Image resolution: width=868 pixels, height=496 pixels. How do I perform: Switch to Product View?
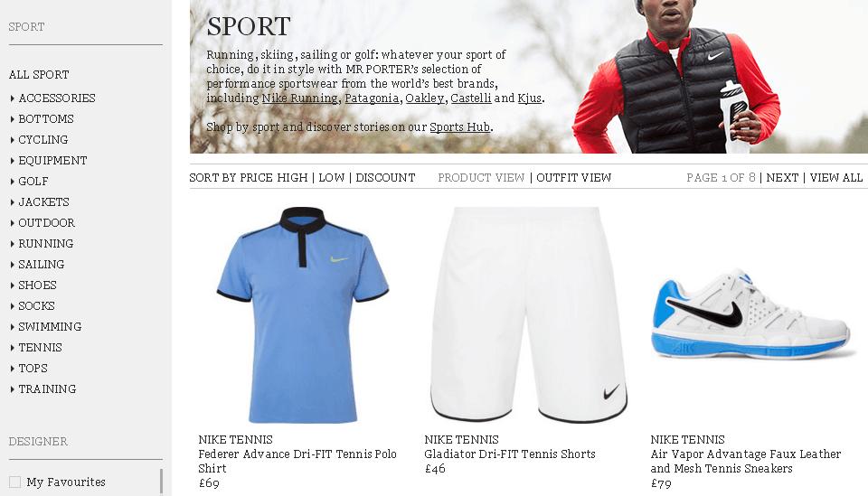point(481,177)
